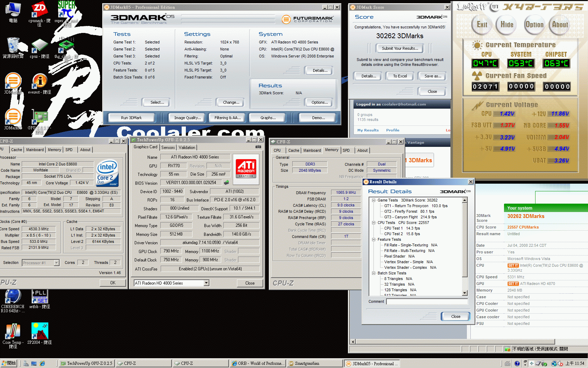
Task: Click the Exit button in Smartguardian
Action: coord(482,25)
